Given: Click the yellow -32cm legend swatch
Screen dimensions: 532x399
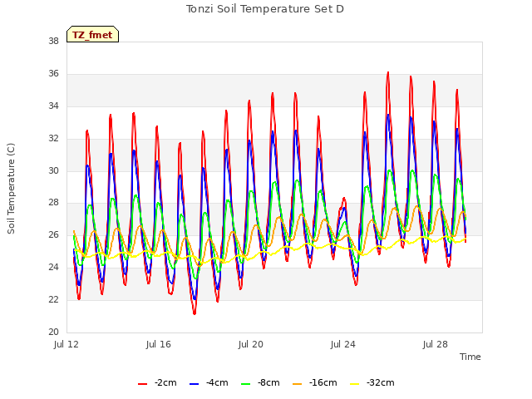Looking at the screenshot, I should point(354,384).
